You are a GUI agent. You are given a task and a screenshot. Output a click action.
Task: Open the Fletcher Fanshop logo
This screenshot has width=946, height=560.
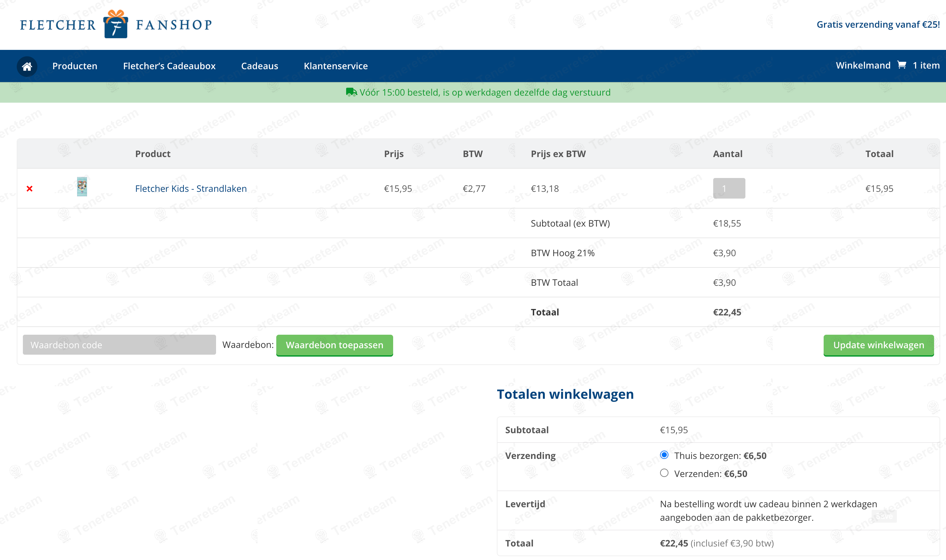pos(116,24)
